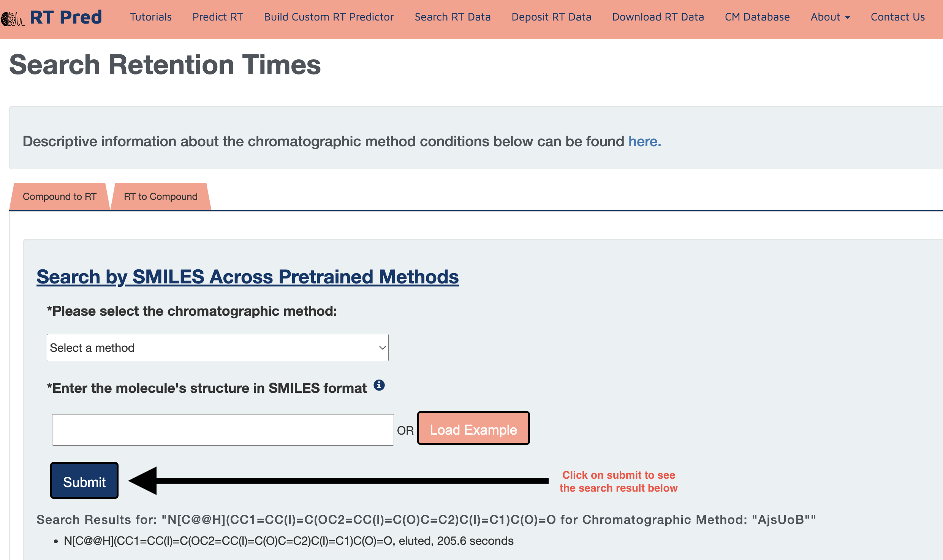The image size is (943, 560).
Task: Switch to the RT to Compound tab
Action: (160, 196)
